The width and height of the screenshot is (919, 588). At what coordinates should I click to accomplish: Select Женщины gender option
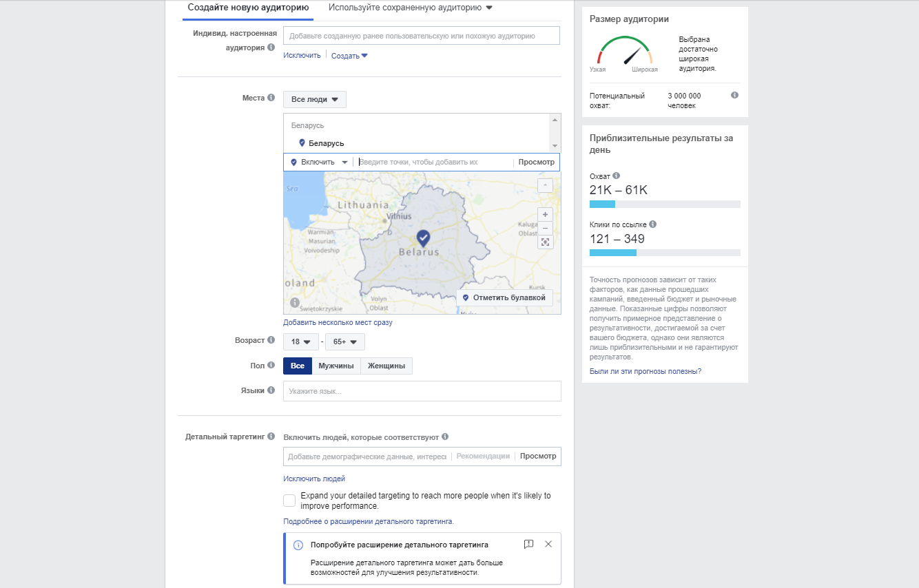pos(386,366)
